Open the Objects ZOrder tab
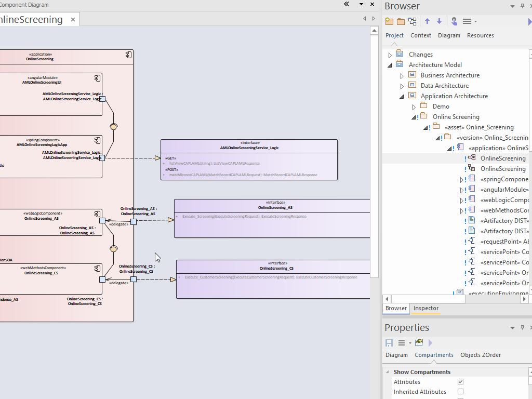The width and height of the screenshot is (532, 399). (x=481, y=355)
